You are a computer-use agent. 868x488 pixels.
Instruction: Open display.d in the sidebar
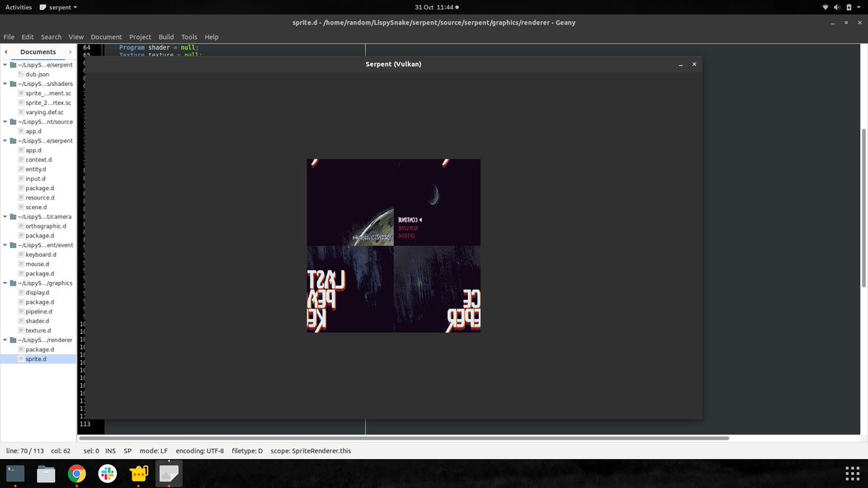pos(37,293)
